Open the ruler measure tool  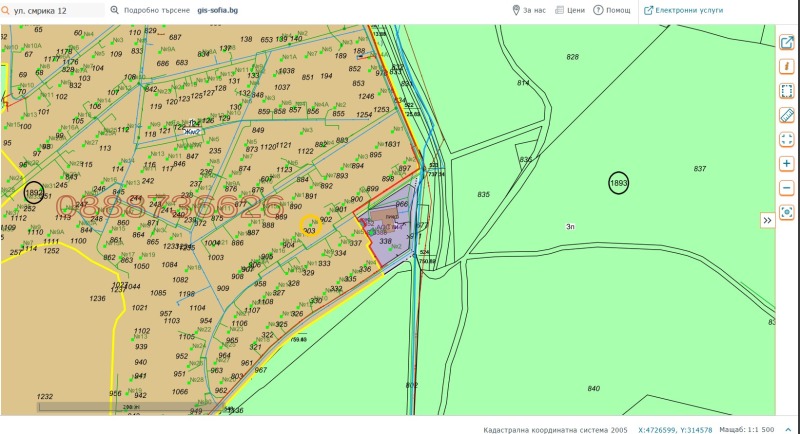pos(786,115)
